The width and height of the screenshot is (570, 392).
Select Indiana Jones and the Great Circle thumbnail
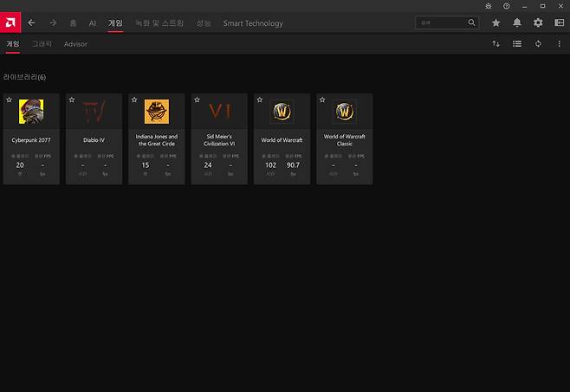click(x=157, y=112)
